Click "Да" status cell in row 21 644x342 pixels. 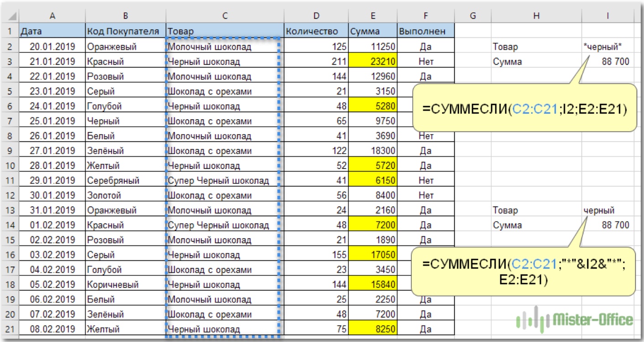426,329
